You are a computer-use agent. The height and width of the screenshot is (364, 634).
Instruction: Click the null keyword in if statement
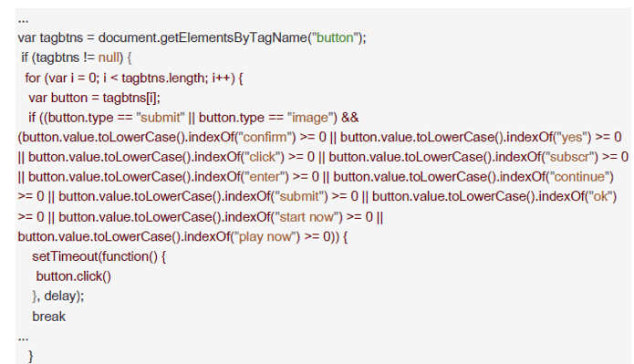(x=109, y=57)
